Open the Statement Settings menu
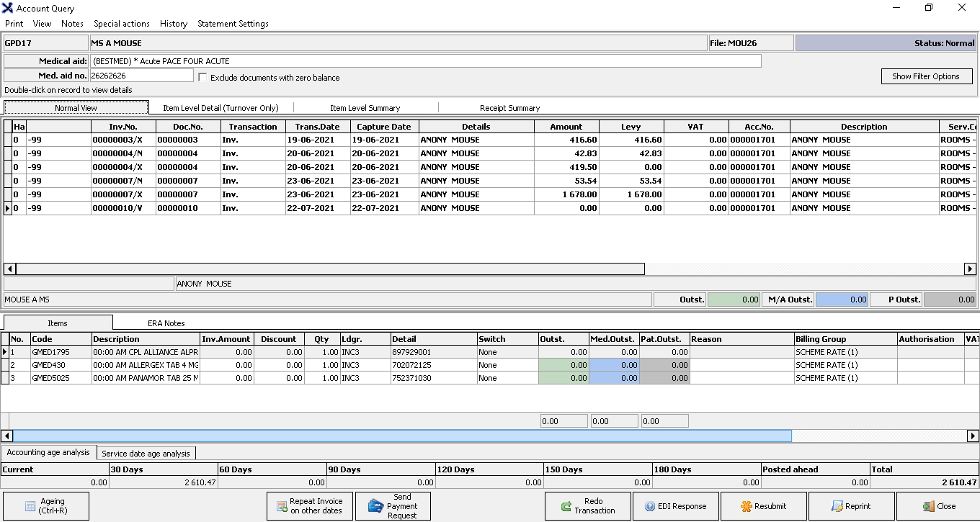This screenshot has width=980, height=522. point(233,24)
